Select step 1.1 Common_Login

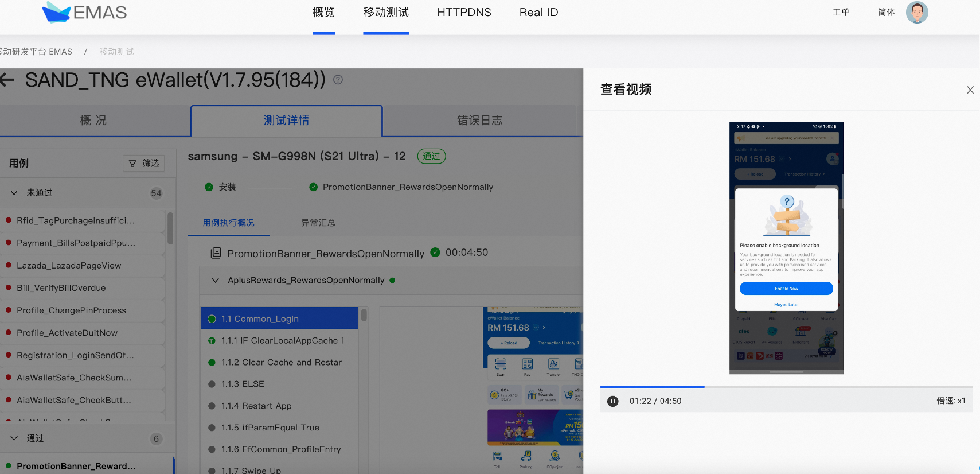pyautogui.click(x=279, y=318)
